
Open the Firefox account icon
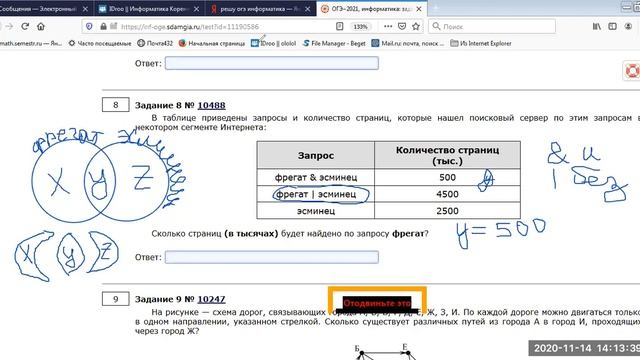click(628, 27)
